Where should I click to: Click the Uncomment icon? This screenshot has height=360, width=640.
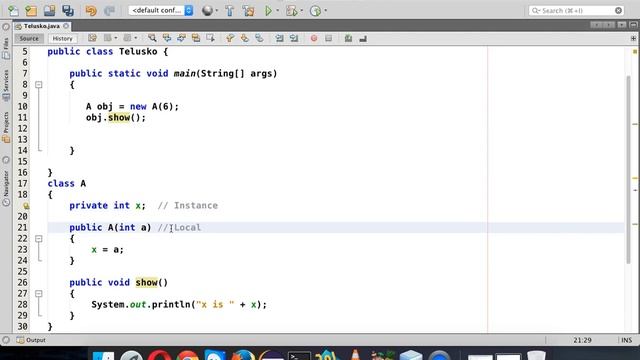coord(348,38)
